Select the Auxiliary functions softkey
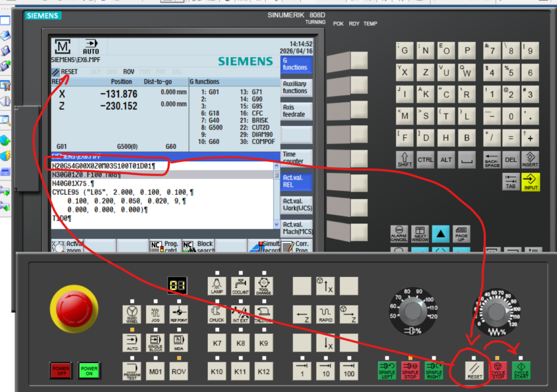 [x=296, y=88]
